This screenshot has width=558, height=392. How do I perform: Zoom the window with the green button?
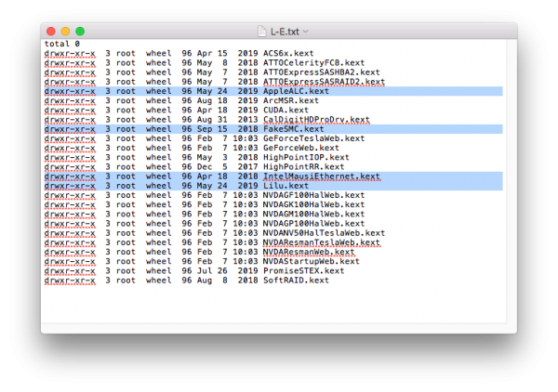coord(80,32)
